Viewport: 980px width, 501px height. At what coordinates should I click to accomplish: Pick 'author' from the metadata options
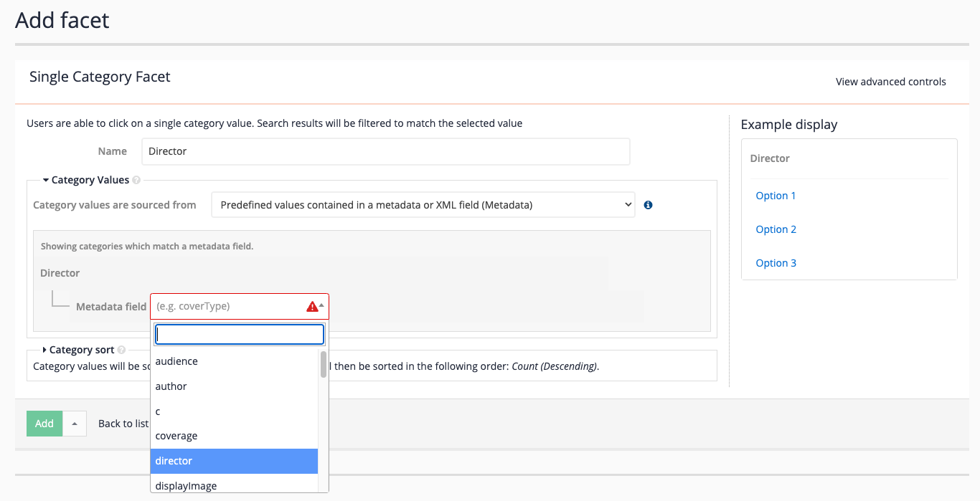tap(234, 386)
